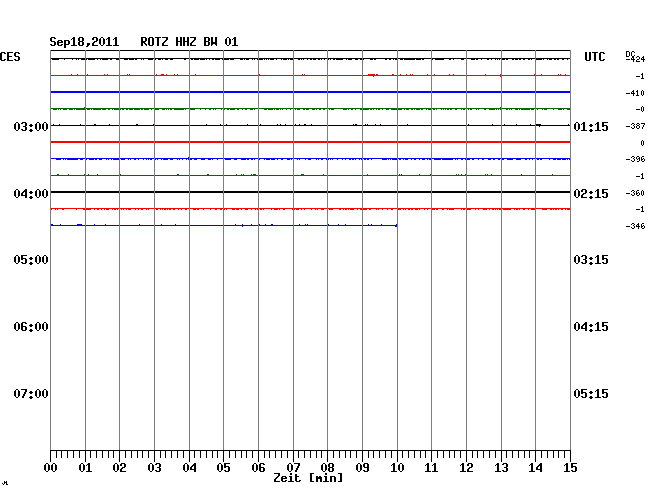
Task: Click the "14" minute axis label
Action: click(535, 468)
